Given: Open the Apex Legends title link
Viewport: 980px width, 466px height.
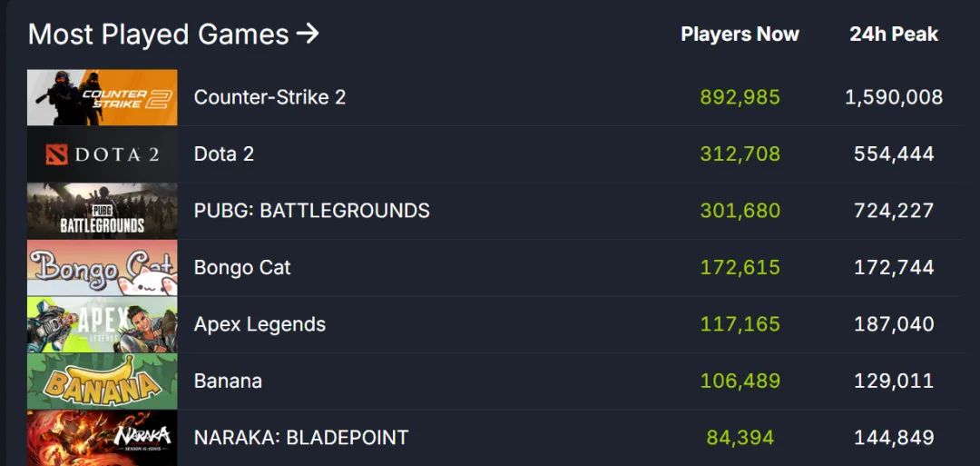Looking at the screenshot, I should click(x=260, y=324).
